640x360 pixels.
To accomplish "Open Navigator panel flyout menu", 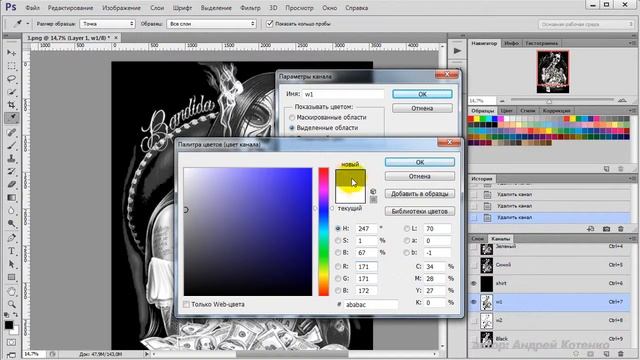I will click(x=632, y=43).
